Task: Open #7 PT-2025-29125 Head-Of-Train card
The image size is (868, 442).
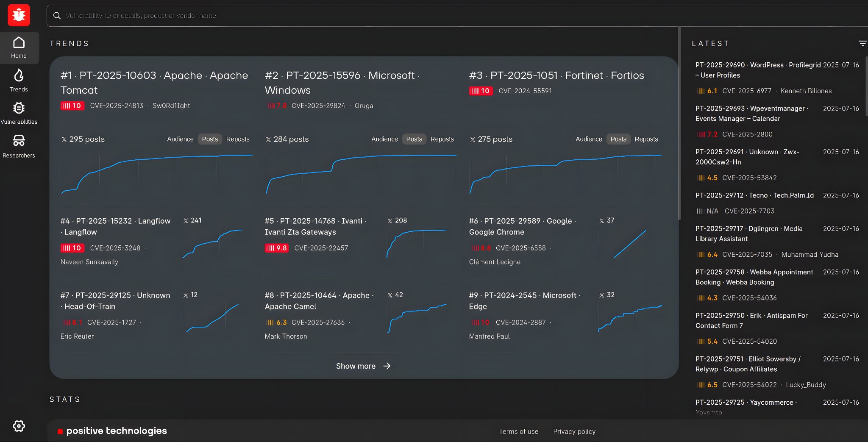Action: (115, 301)
